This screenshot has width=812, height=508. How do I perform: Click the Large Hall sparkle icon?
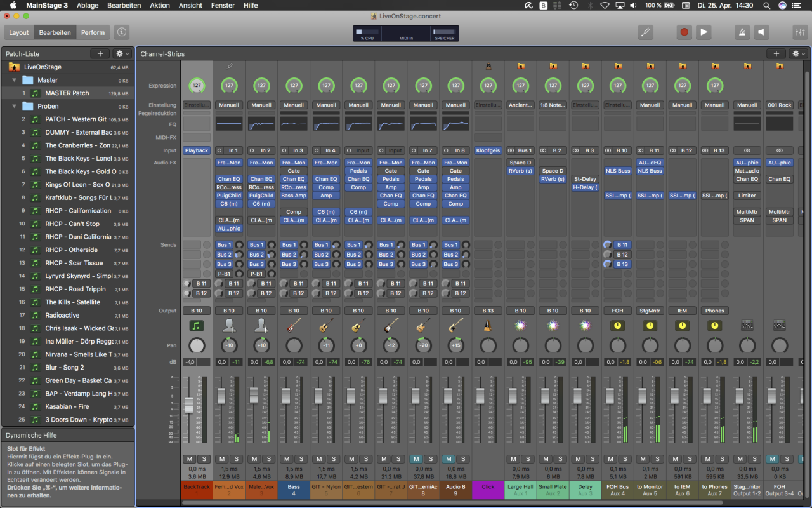coord(520,326)
